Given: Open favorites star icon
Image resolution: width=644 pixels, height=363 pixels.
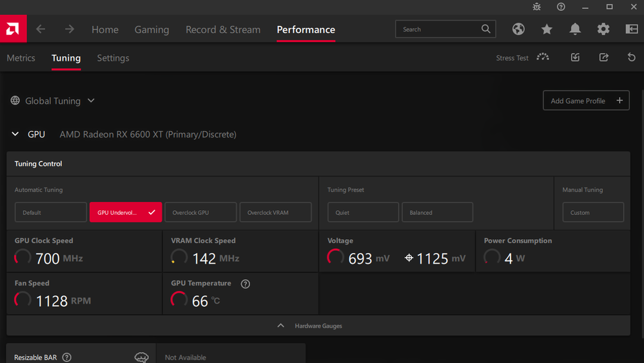Looking at the screenshot, I should [547, 29].
